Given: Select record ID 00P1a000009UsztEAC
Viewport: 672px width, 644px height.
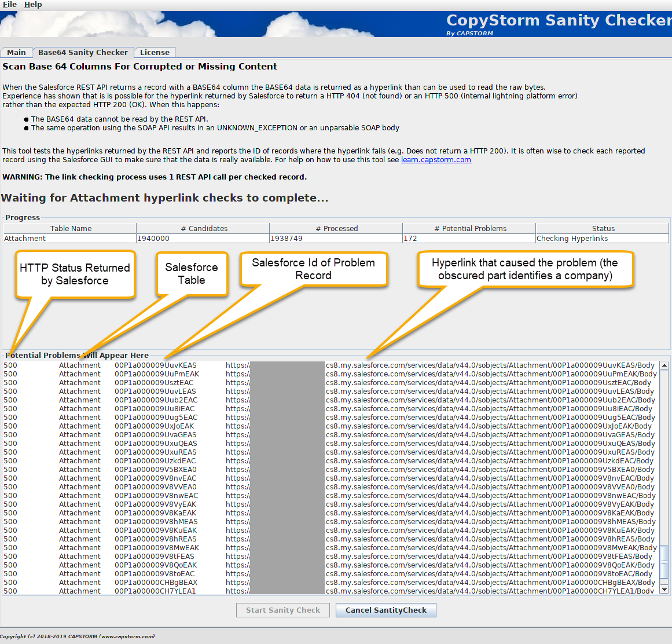Looking at the screenshot, I should [154, 382].
